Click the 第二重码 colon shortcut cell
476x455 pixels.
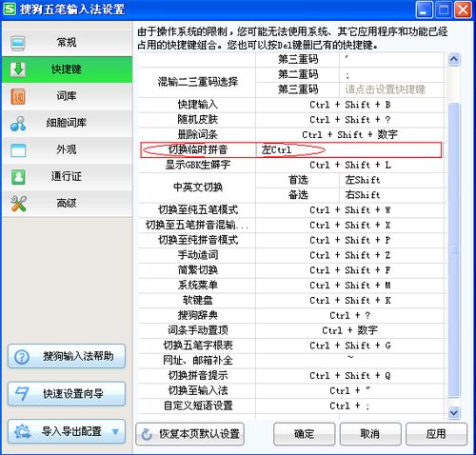pyautogui.click(x=391, y=75)
